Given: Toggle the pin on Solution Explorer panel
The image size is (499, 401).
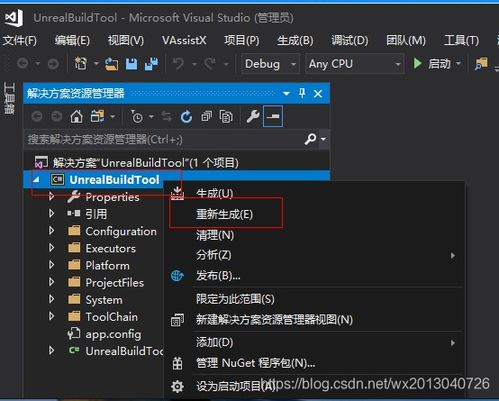Looking at the screenshot, I should (x=302, y=93).
